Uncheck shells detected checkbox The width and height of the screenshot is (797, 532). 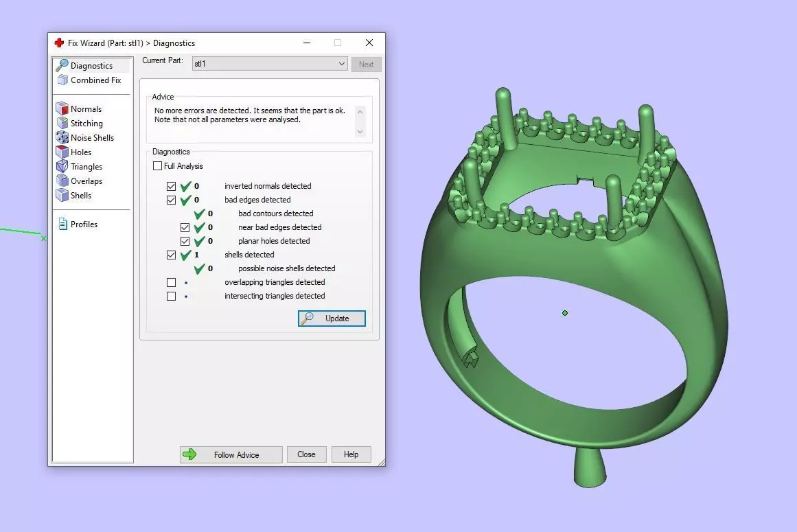[x=172, y=255]
